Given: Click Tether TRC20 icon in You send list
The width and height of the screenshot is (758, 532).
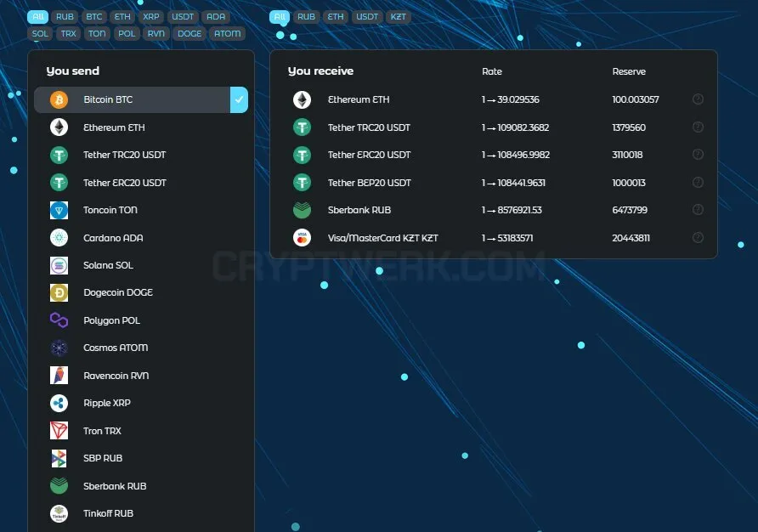Looking at the screenshot, I should 59,155.
